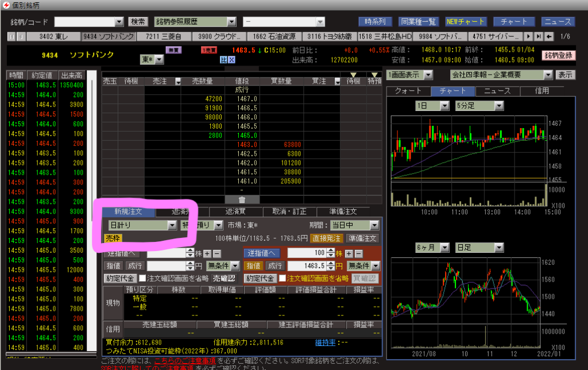Switch to the 返済買 tab
Screen dimensions: 588x370
coord(235,211)
